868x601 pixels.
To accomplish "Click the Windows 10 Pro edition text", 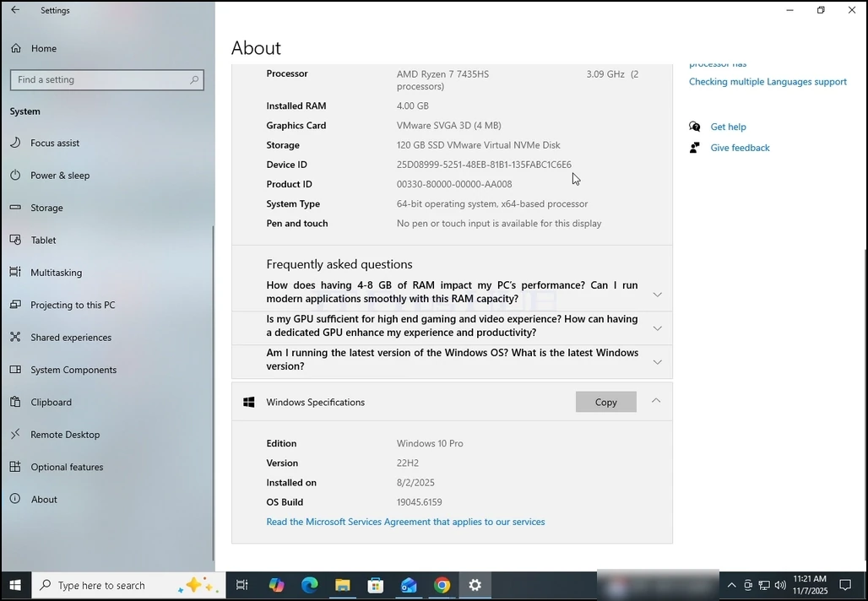I will [430, 444].
